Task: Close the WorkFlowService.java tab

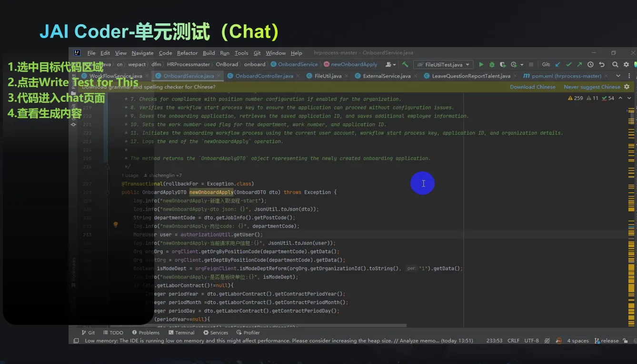Action: coord(147,76)
